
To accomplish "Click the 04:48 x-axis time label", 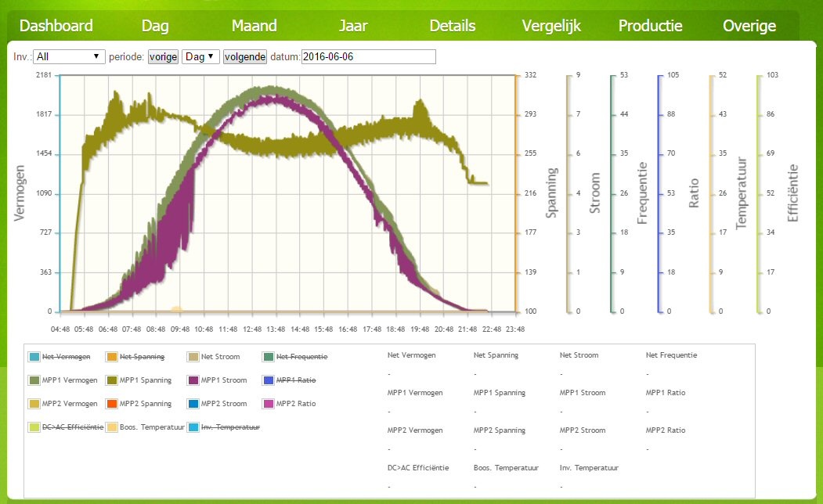I will (60, 329).
